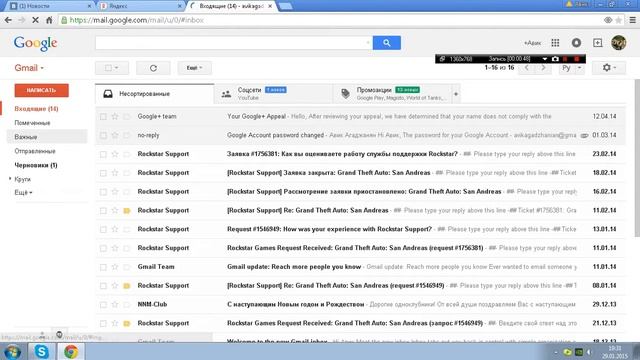
Task: Open recorder toolbar dropdown arrow
Action: coord(544,59)
